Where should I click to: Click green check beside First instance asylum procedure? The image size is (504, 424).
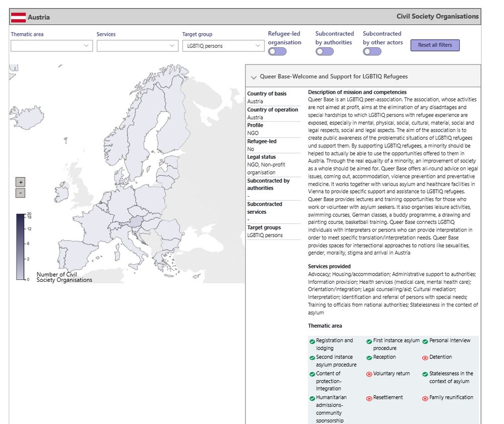pyautogui.click(x=369, y=341)
